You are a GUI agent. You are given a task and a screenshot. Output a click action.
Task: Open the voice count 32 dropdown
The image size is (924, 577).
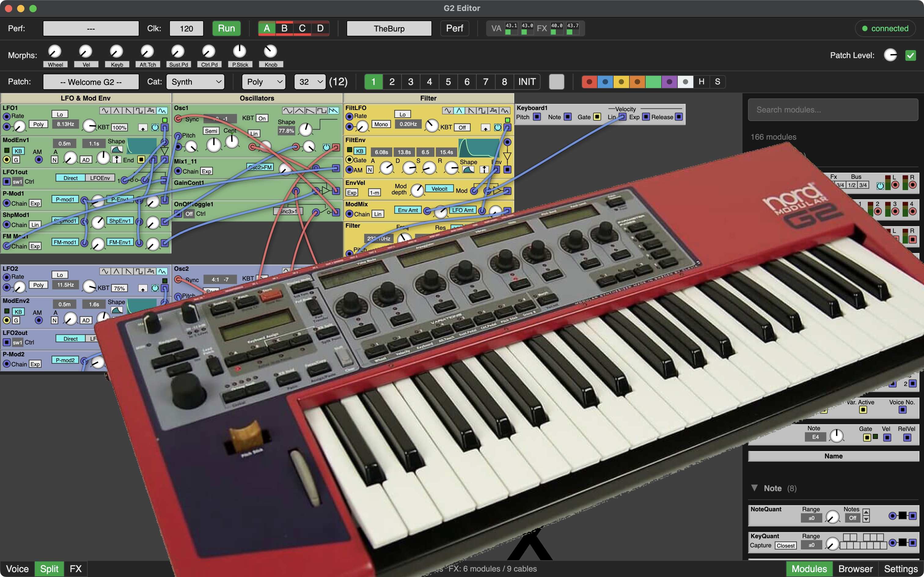coord(310,82)
